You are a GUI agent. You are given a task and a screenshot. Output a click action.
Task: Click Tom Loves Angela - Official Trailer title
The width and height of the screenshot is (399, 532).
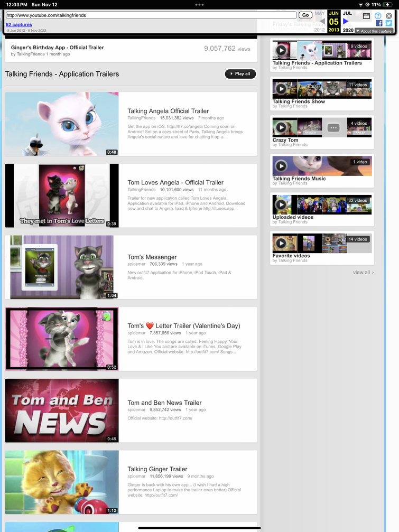(175, 183)
